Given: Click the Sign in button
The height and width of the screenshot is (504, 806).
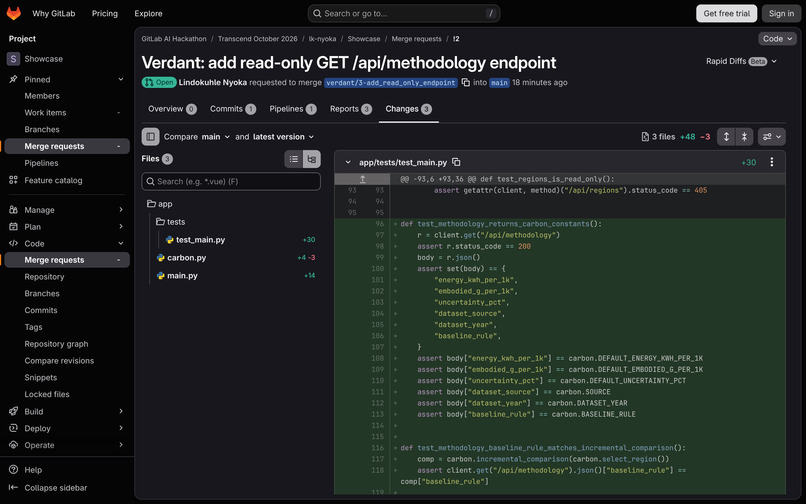Looking at the screenshot, I should tap(781, 13).
